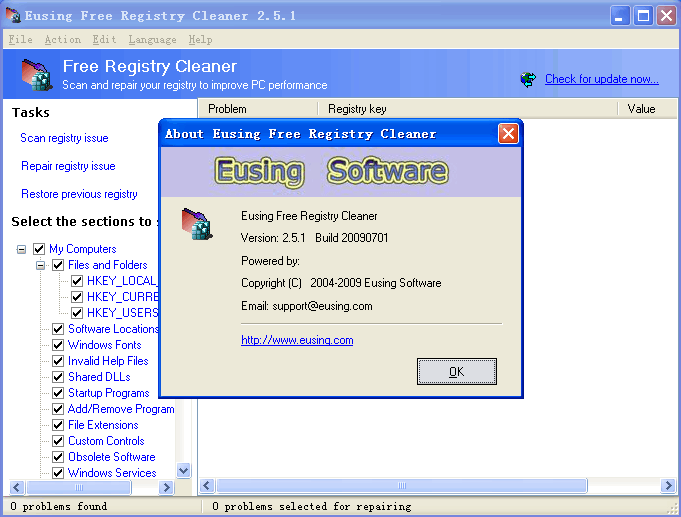Image resolution: width=681 pixels, height=517 pixels.
Task: Click the Problem column header
Action: click(258, 109)
